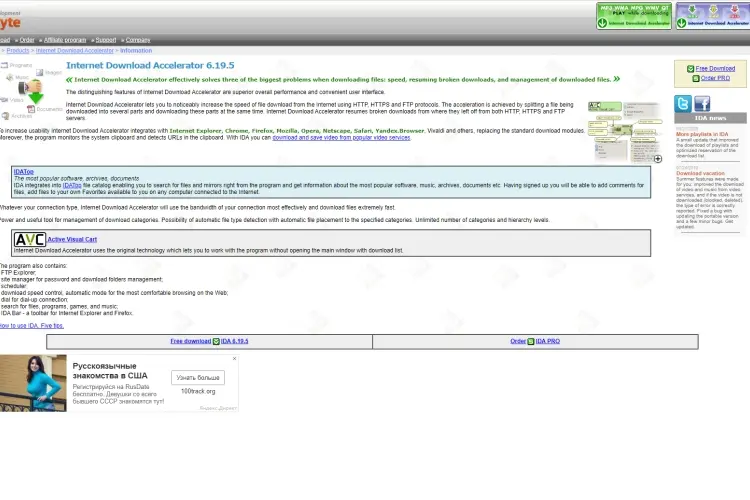Viewport: 750px width, 500px height.
Task: Enlarge the program screenshot thumbnail
Action: coord(625,132)
